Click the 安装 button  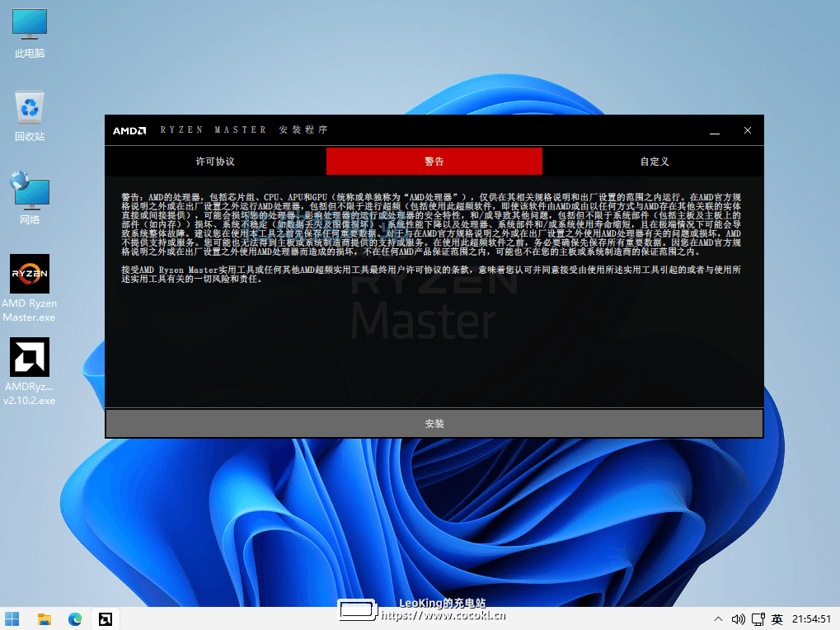pyautogui.click(x=434, y=424)
